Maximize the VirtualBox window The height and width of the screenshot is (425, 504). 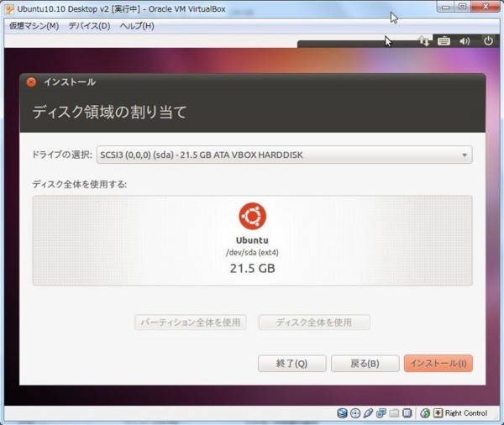(462, 7)
